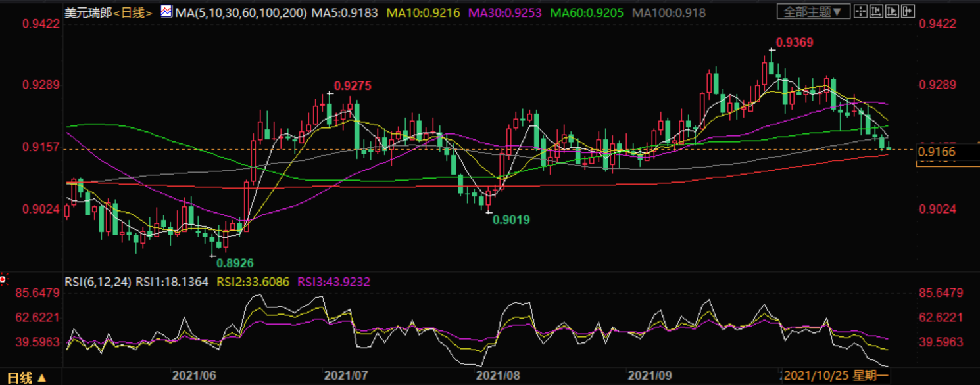Click the export arrow icon at top right
980x385 pixels.
click(x=907, y=11)
